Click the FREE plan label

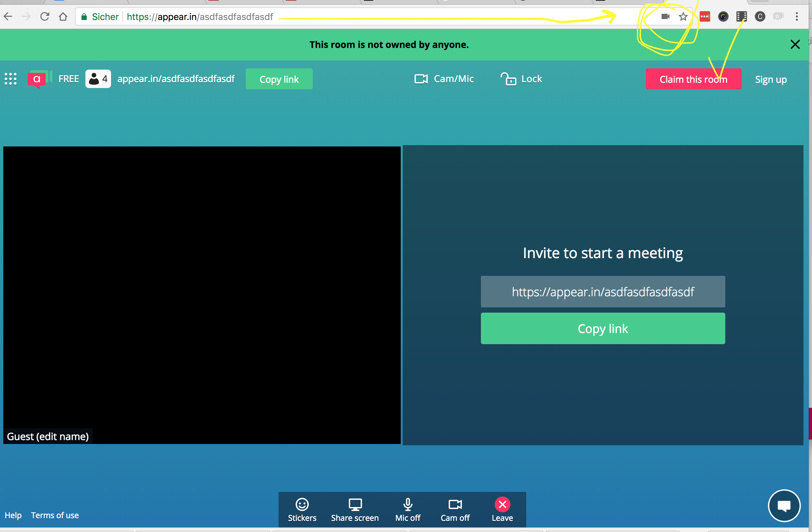point(69,79)
